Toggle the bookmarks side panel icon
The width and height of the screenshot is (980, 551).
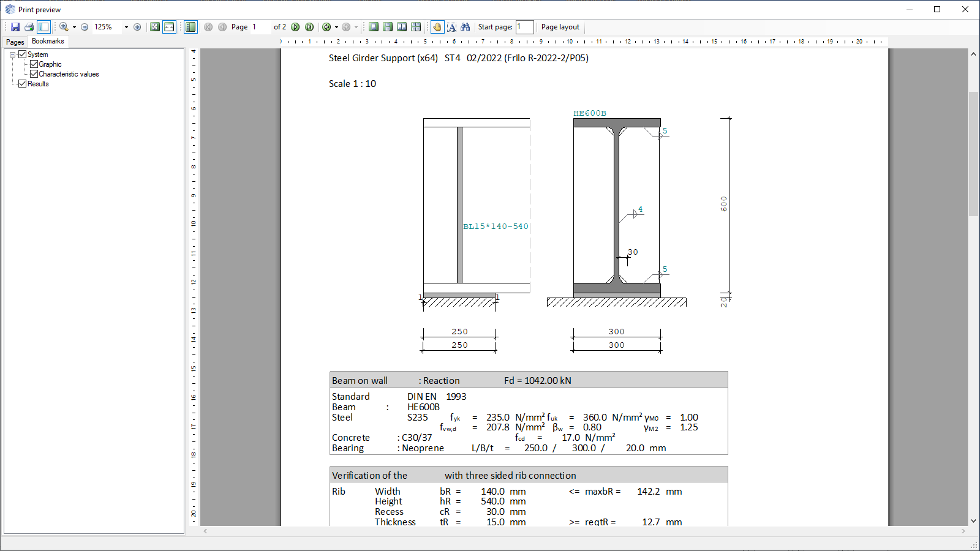pyautogui.click(x=43, y=27)
